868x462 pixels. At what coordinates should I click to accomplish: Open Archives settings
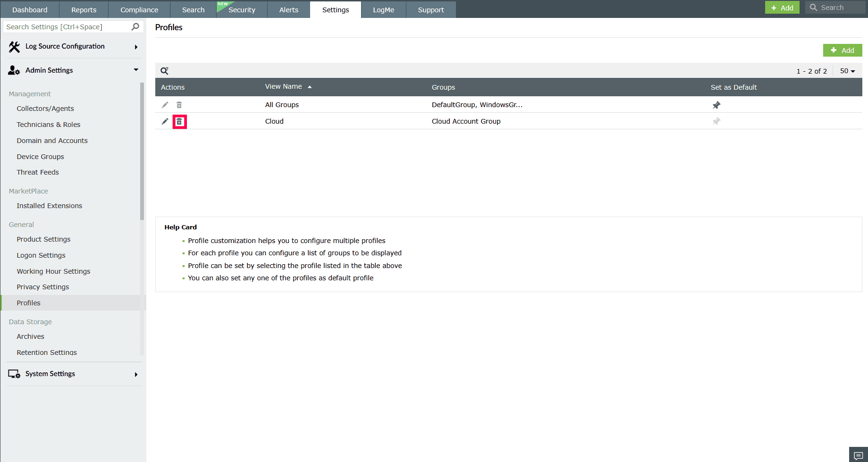31,336
